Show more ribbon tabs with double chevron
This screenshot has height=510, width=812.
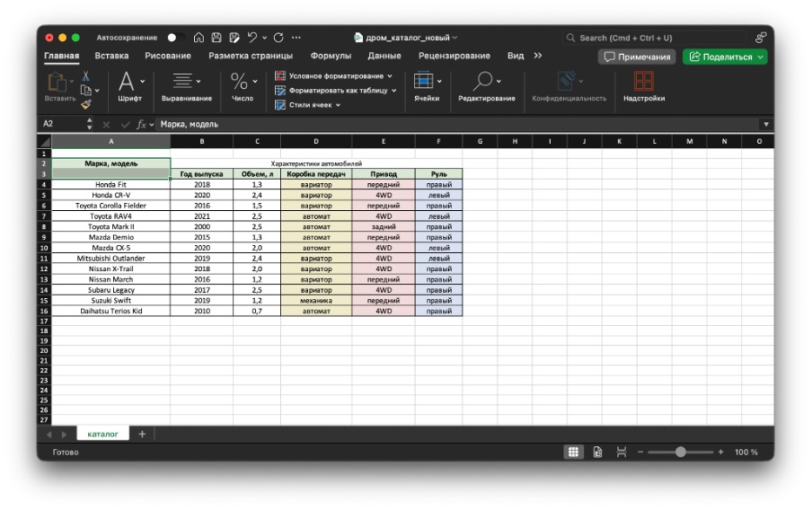(537, 56)
